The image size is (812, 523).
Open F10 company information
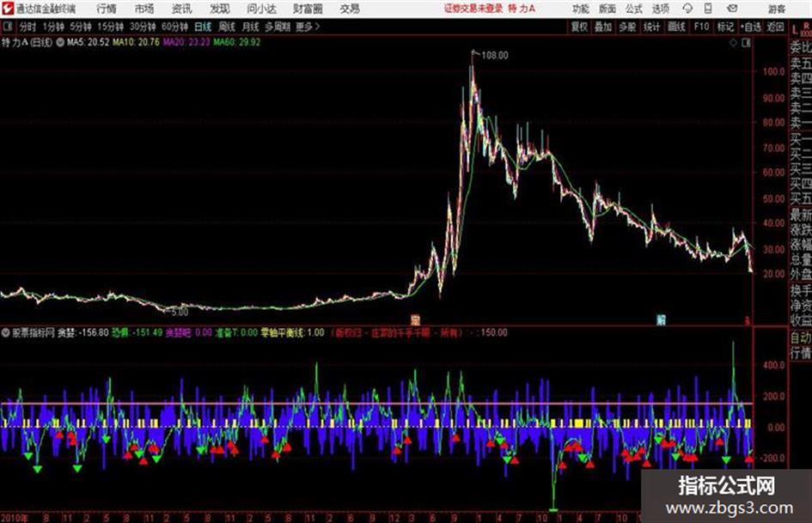point(701,27)
